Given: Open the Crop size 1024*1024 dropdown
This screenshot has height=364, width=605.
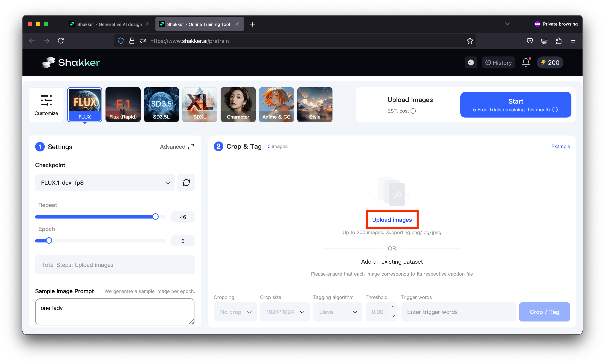Looking at the screenshot, I should 285,312.
